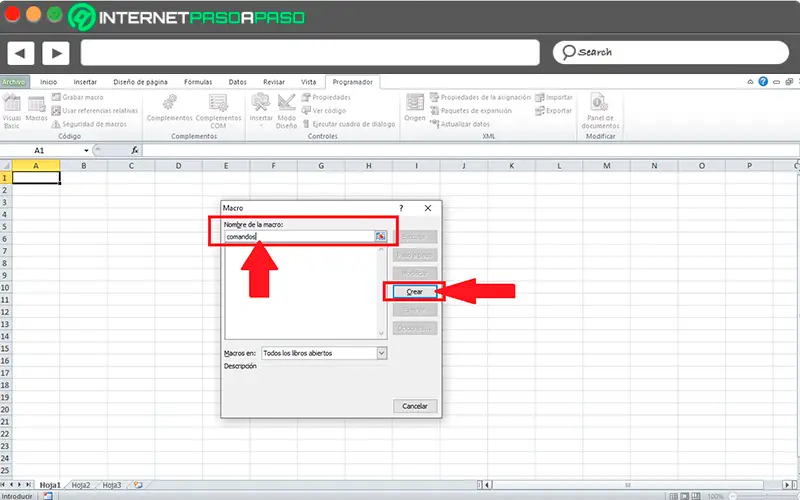Open Seguridad de macros

pos(89,124)
